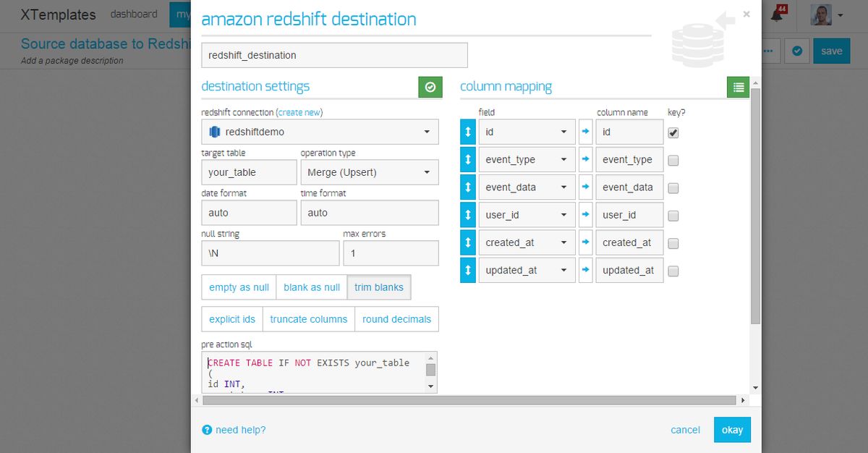
Task: Click the target table input field
Action: click(x=249, y=172)
